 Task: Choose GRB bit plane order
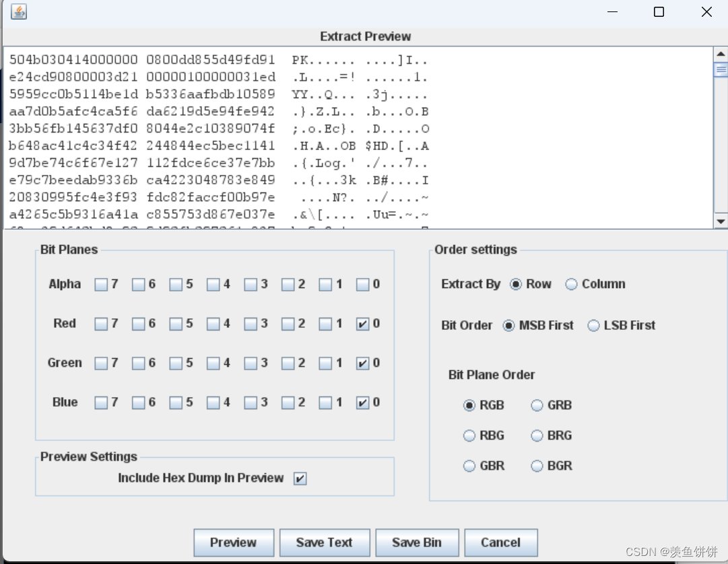coord(537,405)
